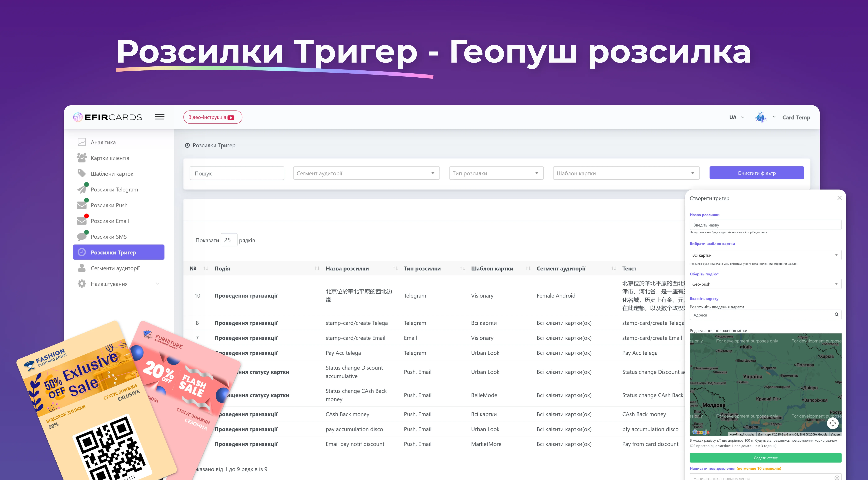
Task: Open the Шаблон картки filter dropdown
Action: 626,173
